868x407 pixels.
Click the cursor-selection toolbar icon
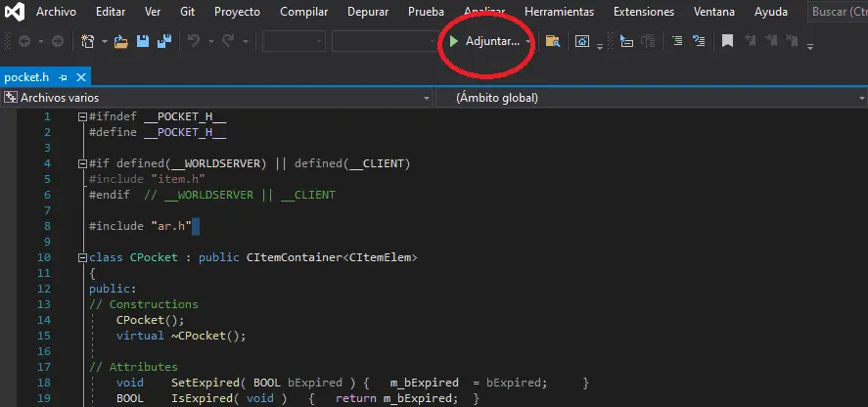626,41
